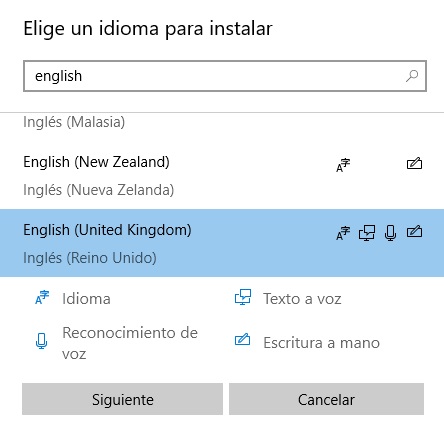The image size is (444, 428).
Task: Click handwriting icon on New Zealand row
Action: pos(414,163)
